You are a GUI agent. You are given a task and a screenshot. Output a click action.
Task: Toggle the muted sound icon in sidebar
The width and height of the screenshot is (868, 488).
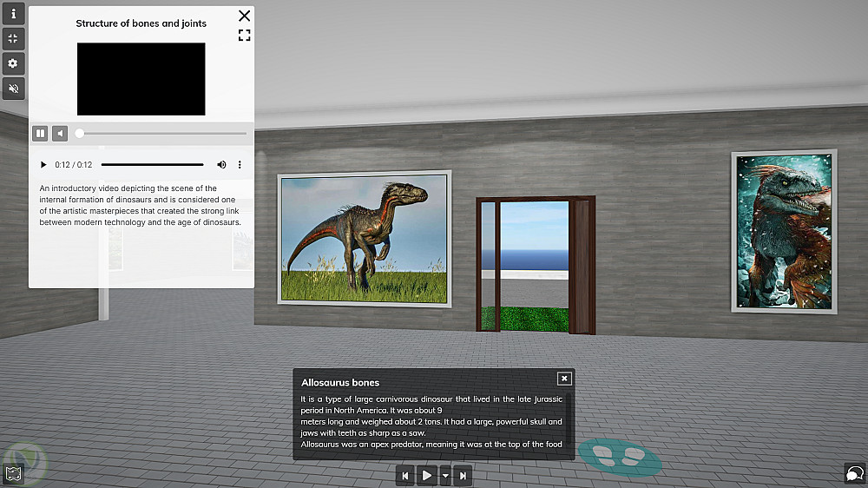13,89
